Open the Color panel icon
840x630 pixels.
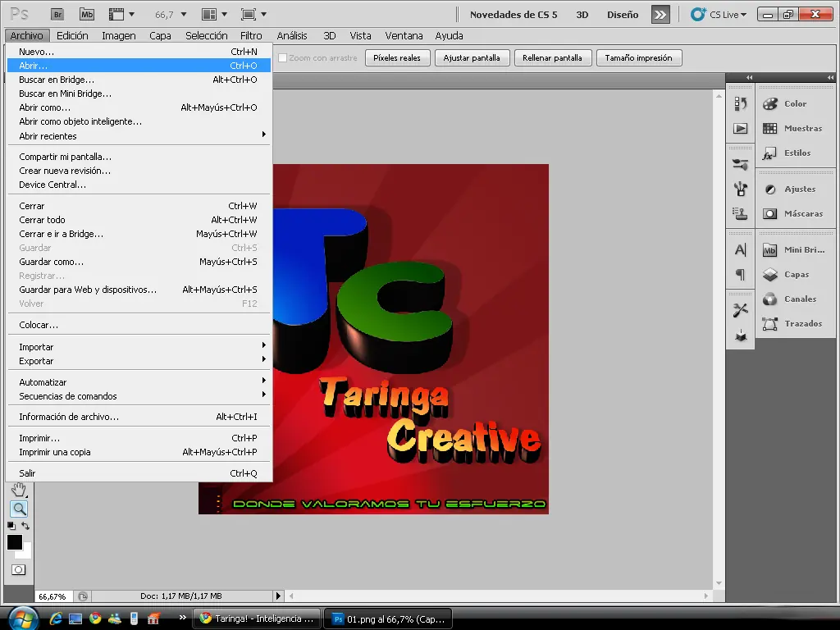coord(769,103)
